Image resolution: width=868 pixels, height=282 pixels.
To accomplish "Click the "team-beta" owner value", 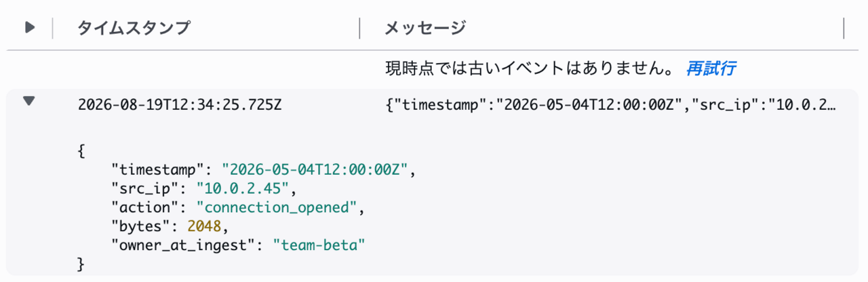I will 319,244.
